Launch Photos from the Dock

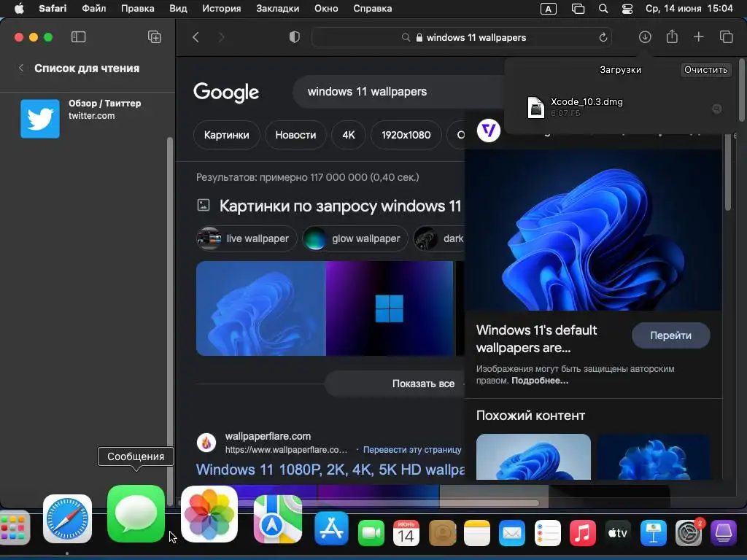point(209,514)
